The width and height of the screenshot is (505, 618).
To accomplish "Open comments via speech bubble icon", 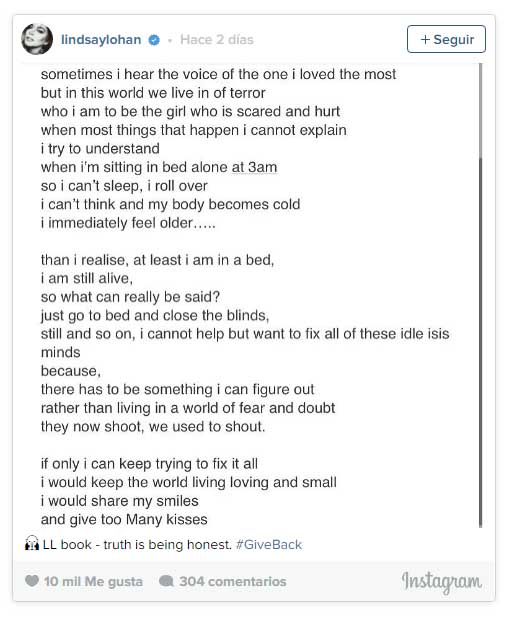I will (x=166, y=581).
